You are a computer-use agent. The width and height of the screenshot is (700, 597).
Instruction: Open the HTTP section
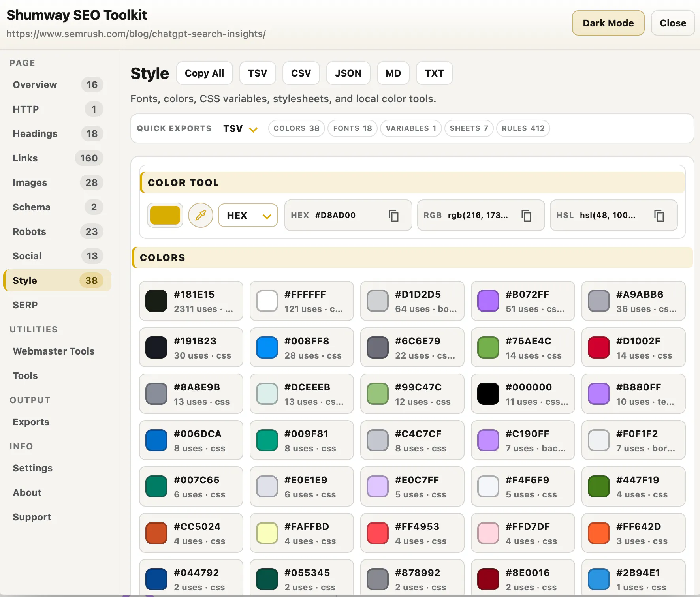click(x=57, y=109)
